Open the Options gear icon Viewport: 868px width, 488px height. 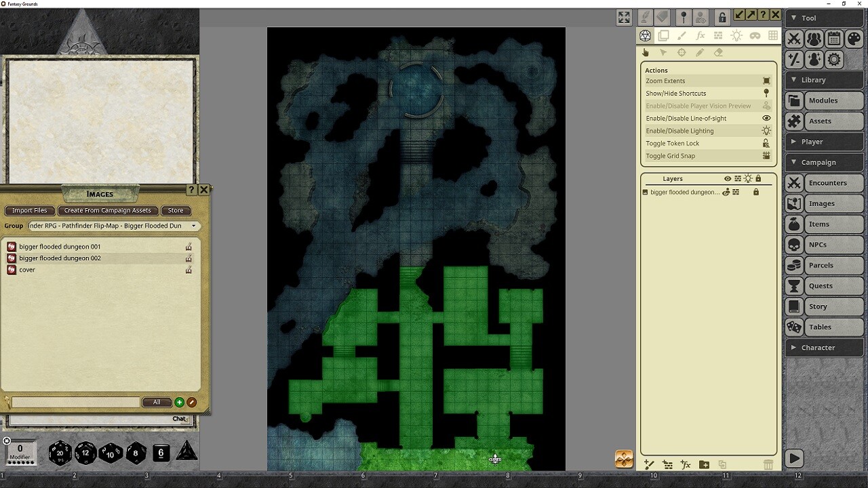(x=833, y=59)
